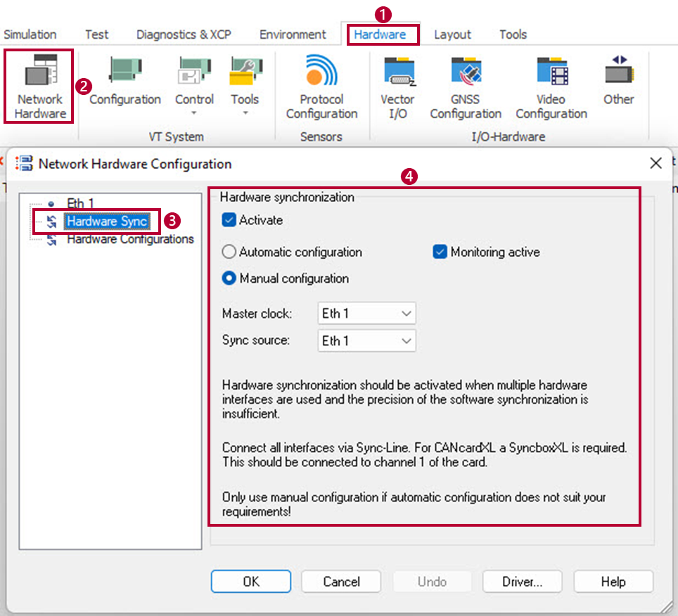
Task: Uncheck the Activate checkbox
Action: pos(229,220)
